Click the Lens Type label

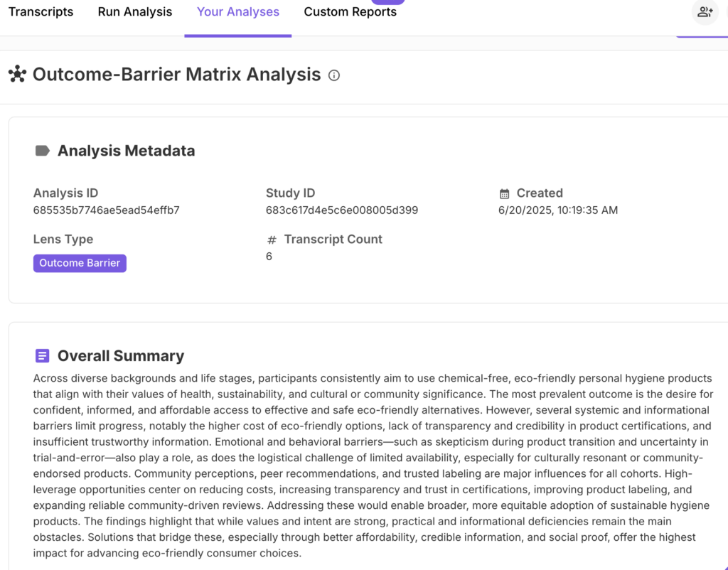[x=63, y=240]
